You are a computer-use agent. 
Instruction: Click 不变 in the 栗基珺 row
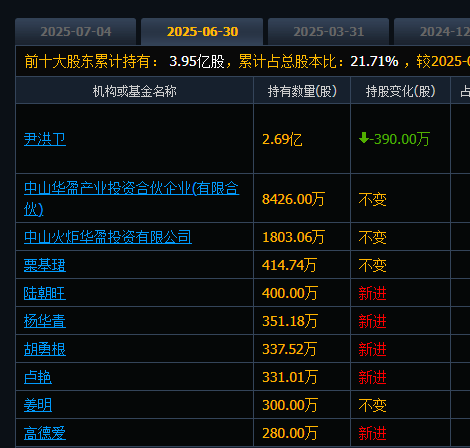(372, 266)
